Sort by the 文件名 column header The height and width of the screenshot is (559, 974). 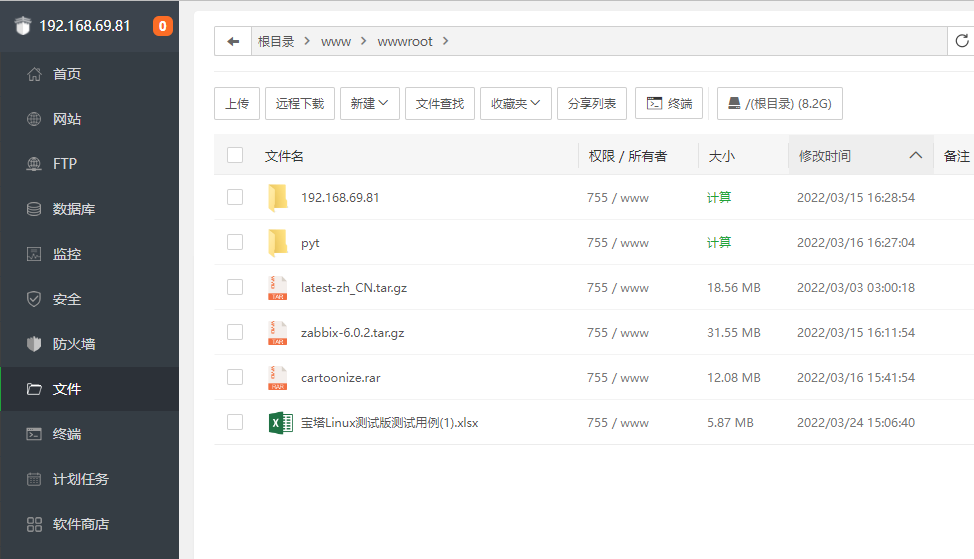tap(284, 156)
